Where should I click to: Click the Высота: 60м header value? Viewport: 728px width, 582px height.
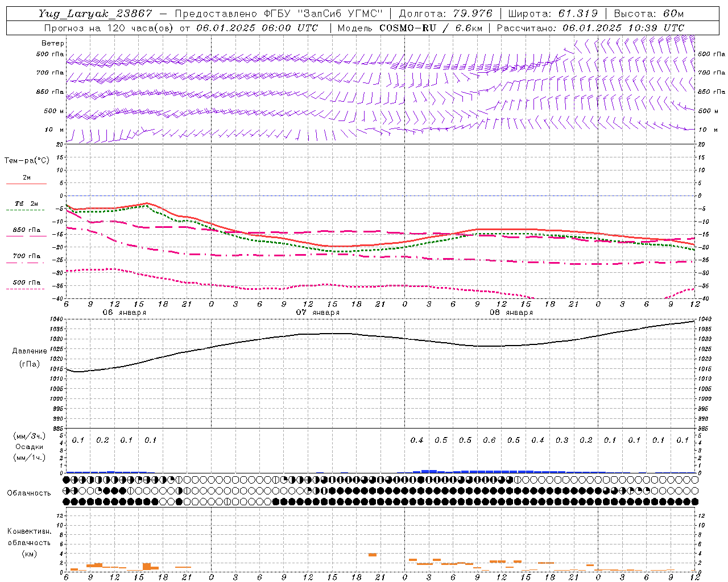648,14
